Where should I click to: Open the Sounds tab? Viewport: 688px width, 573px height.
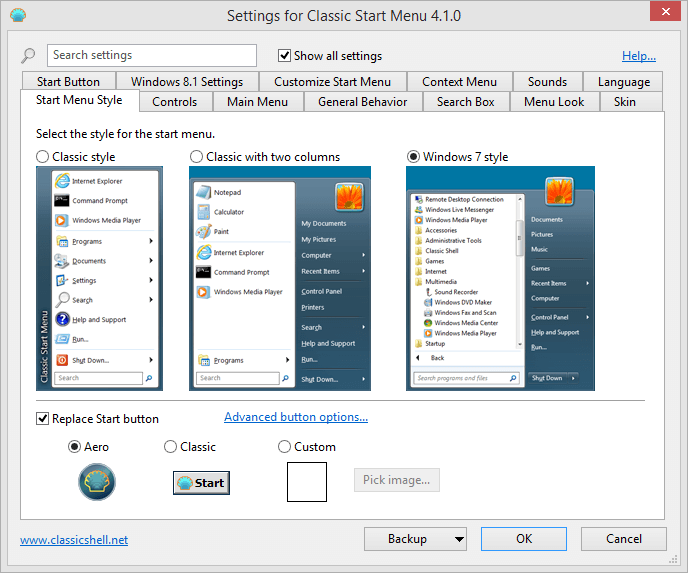547,82
